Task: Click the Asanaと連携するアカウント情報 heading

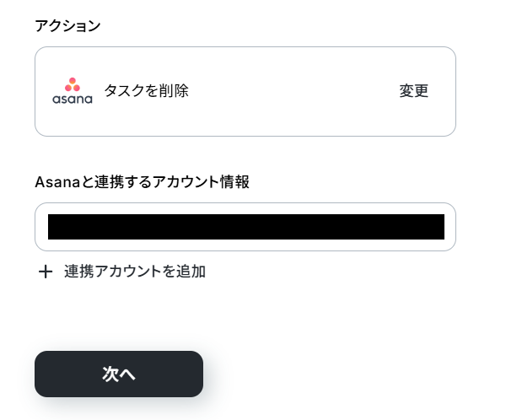Action: coord(142,182)
